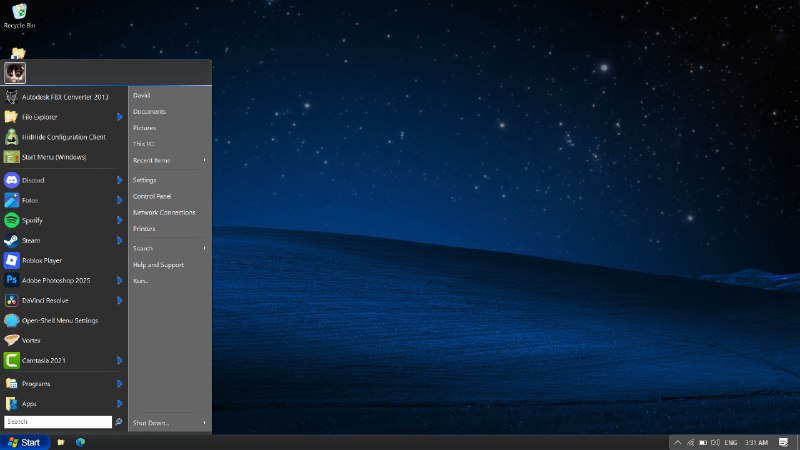Launch Vortex app icon

[11, 340]
